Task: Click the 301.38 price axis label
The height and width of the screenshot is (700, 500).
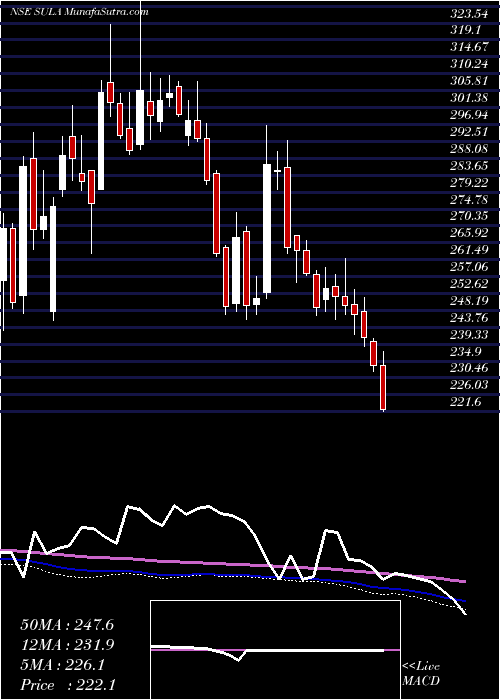Action: 468,98
